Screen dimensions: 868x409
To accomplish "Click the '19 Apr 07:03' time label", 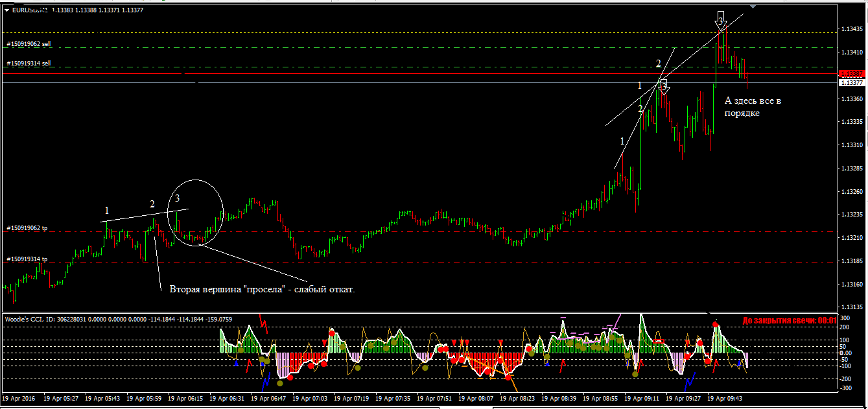I will point(309,399).
